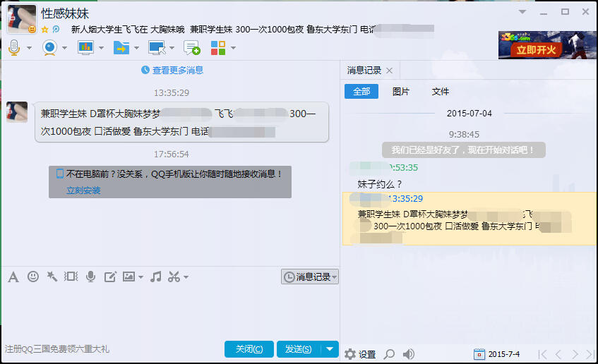Image resolution: width=598 pixels, height=364 pixels.
Task: Open the send file options dropdown
Action: (x=136, y=48)
